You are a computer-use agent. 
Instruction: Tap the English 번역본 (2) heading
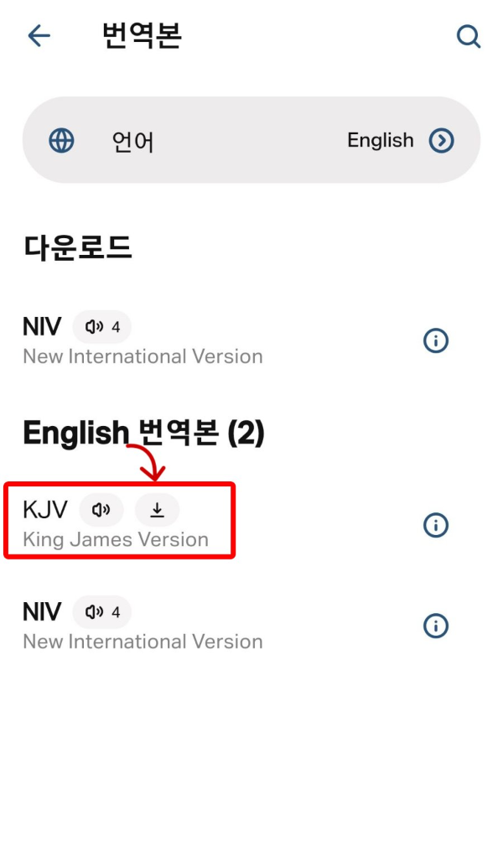pyautogui.click(x=144, y=434)
